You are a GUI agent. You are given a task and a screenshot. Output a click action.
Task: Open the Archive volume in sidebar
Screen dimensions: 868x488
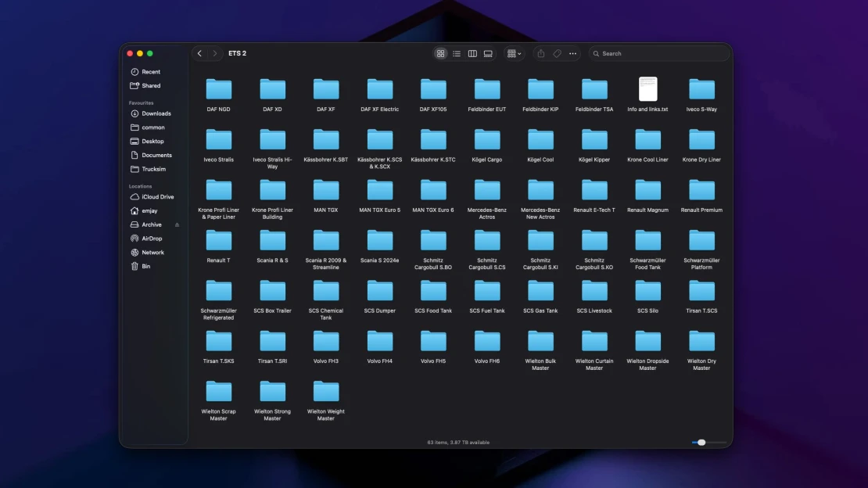[149, 224]
